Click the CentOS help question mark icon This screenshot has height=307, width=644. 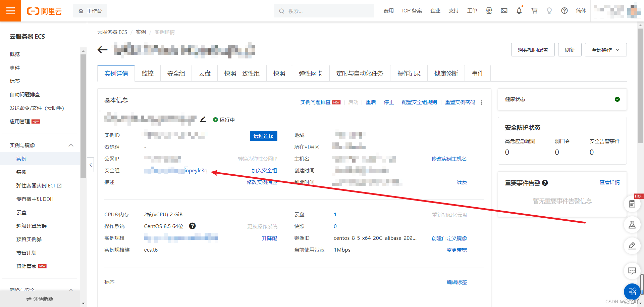coord(192,226)
